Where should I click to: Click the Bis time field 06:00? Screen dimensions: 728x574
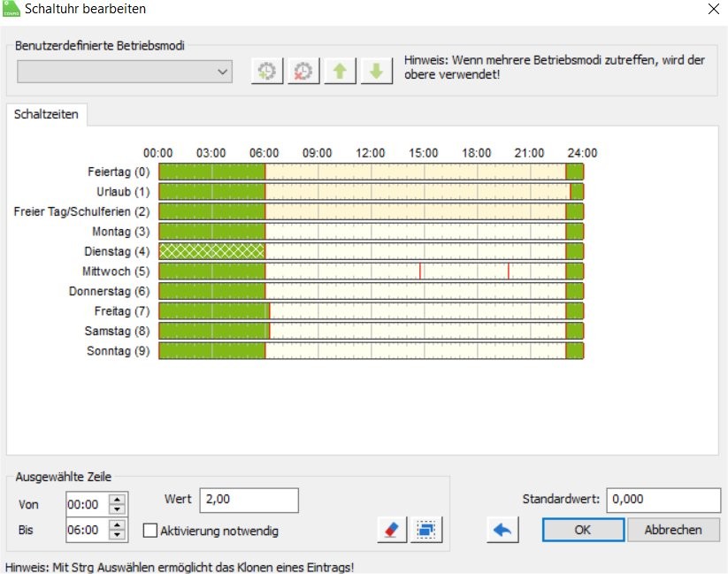pyautogui.click(x=88, y=530)
